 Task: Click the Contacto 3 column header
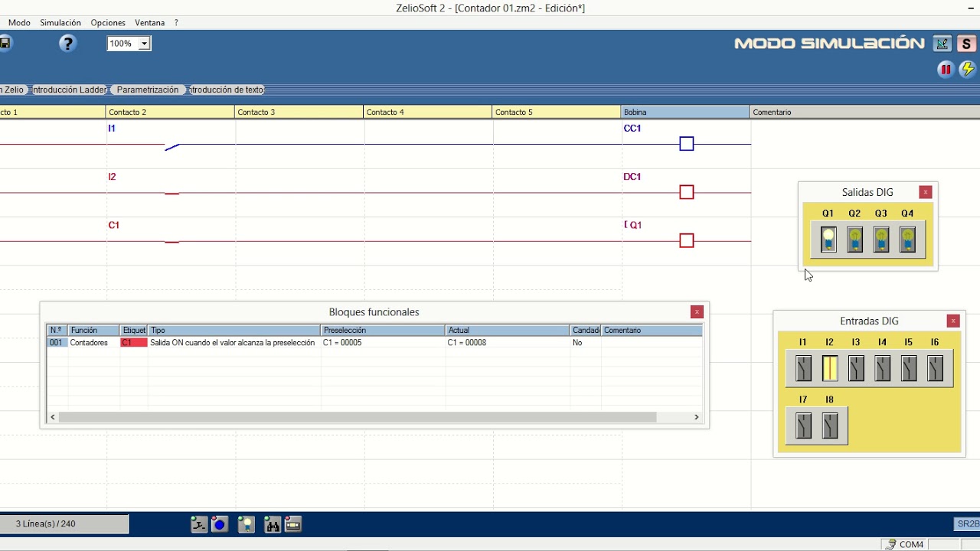tap(299, 112)
